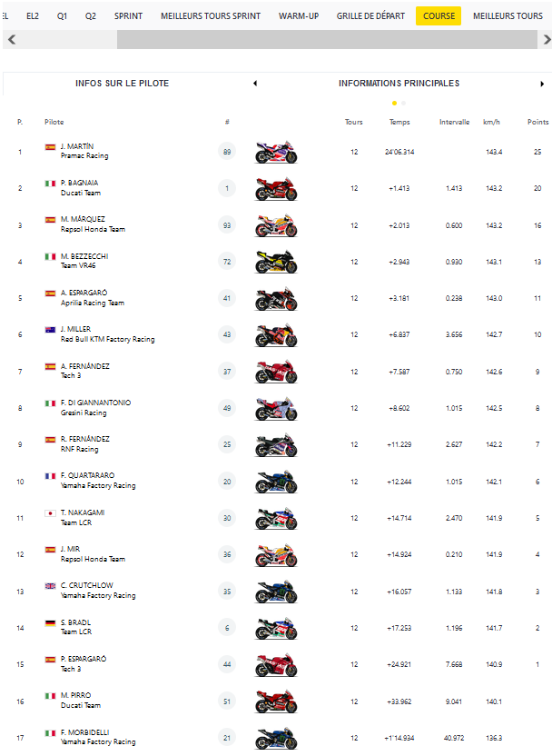
Task: Click the French flag beside F. Quartararo
Action: pyautogui.click(x=50, y=476)
